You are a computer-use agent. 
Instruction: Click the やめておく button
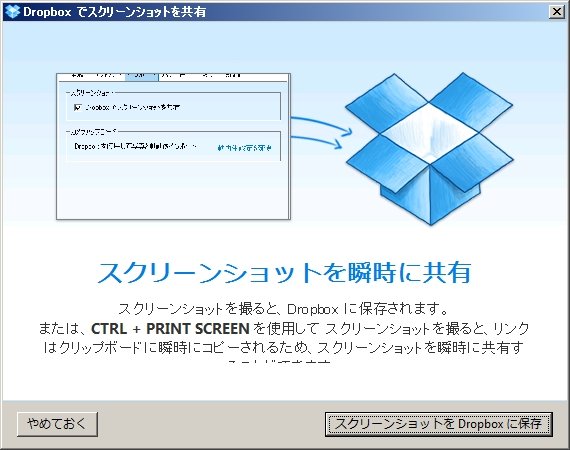coord(57,424)
